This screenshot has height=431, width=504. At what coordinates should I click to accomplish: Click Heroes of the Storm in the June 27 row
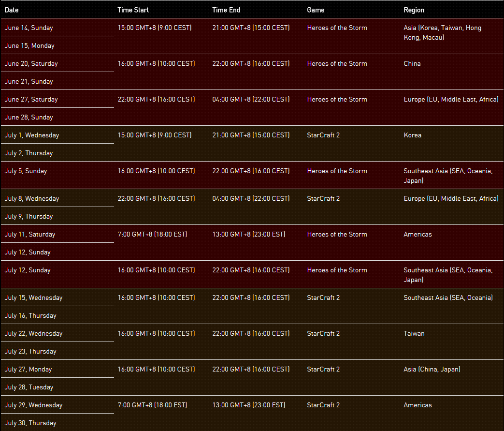(337, 99)
